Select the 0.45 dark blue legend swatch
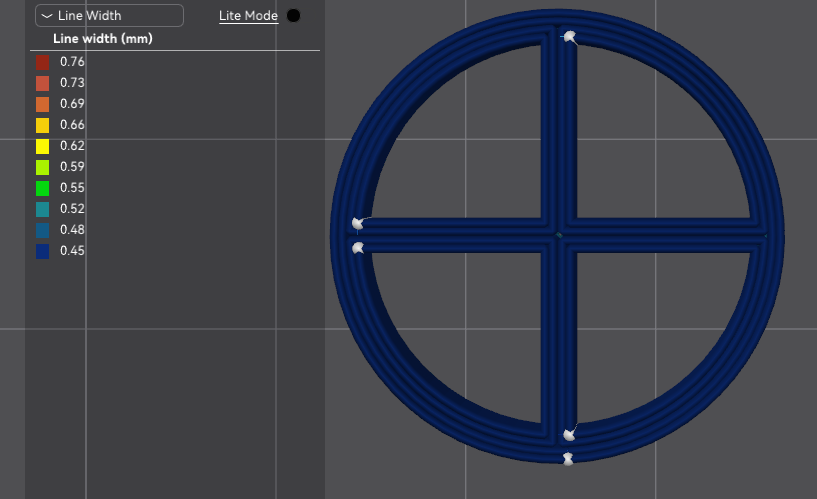Image resolution: width=817 pixels, height=499 pixels. pyautogui.click(x=42, y=251)
